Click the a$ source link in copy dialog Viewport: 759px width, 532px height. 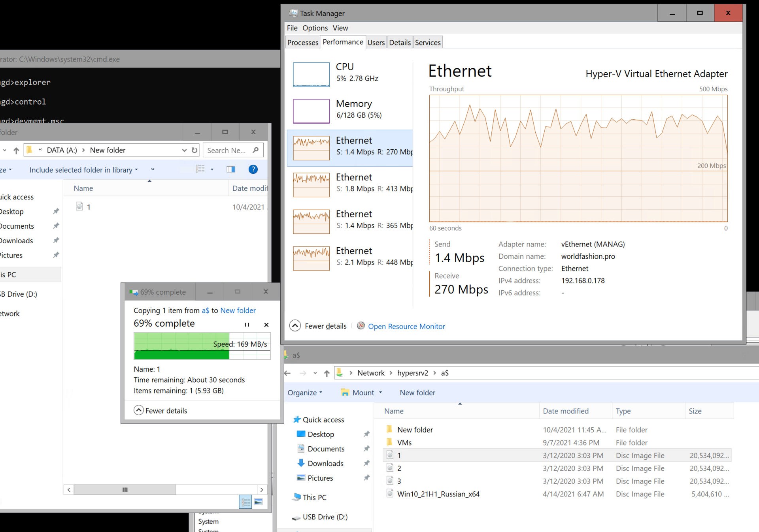pos(205,310)
